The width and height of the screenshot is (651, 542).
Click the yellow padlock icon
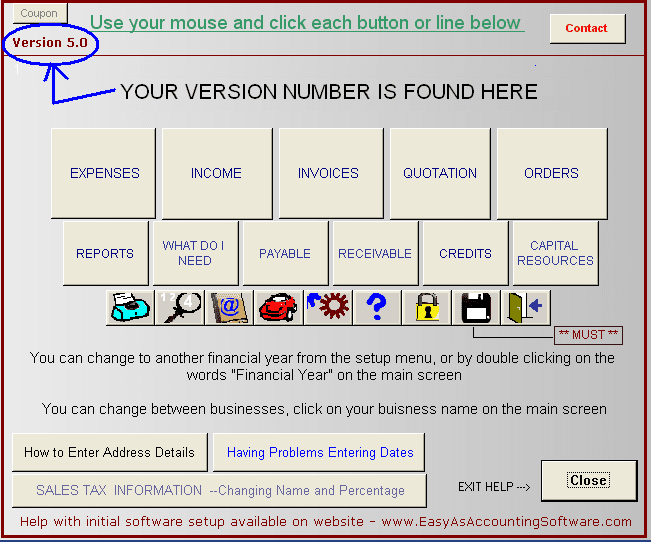(x=427, y=307)
